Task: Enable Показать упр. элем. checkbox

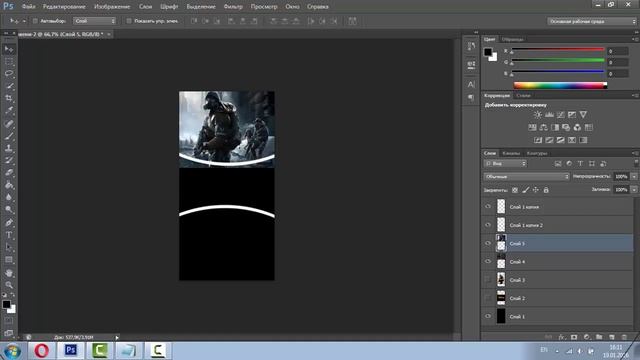Action: point(129,21)
